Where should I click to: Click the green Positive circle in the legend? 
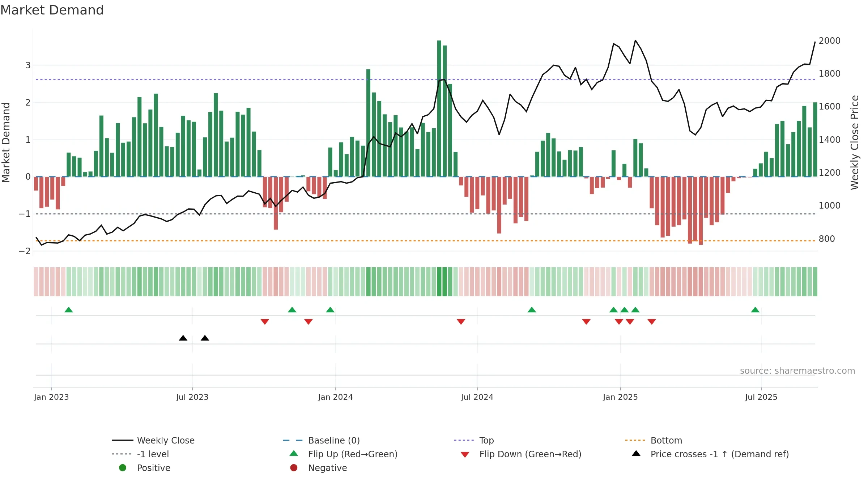pyautogui.click(x=123, y=468)
